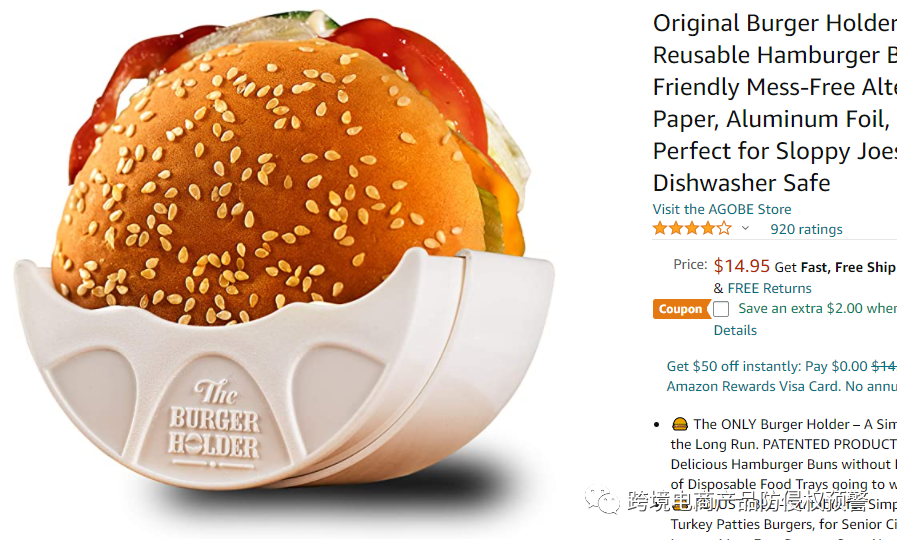The height and width of the screenshot is (540, 897).
Task: Expand the rating breakdown chevron
Action: click(745, 228)
